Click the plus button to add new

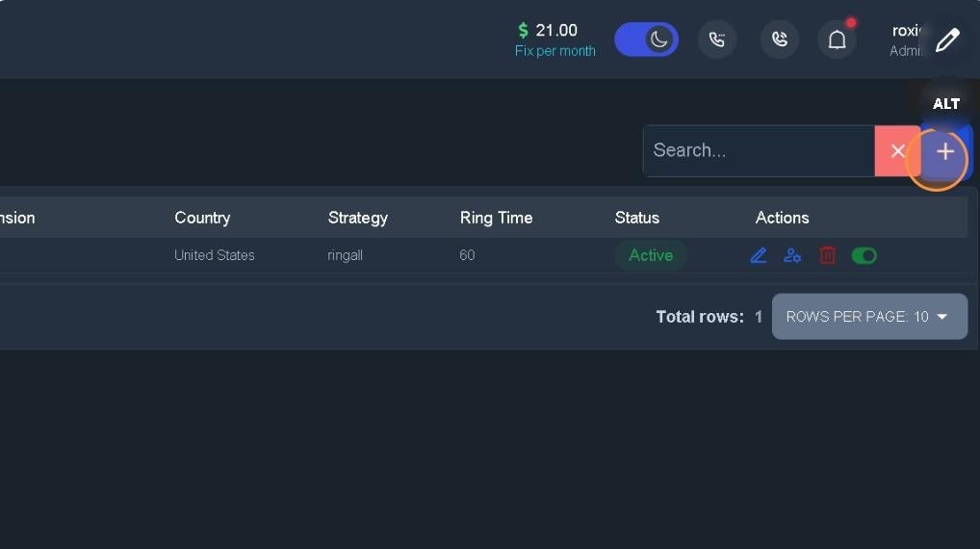945,152
